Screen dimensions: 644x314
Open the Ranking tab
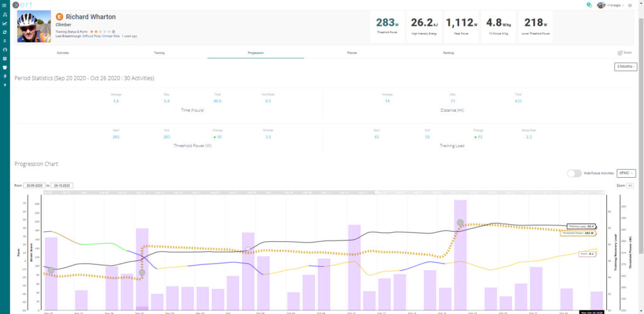coord(448,53)
